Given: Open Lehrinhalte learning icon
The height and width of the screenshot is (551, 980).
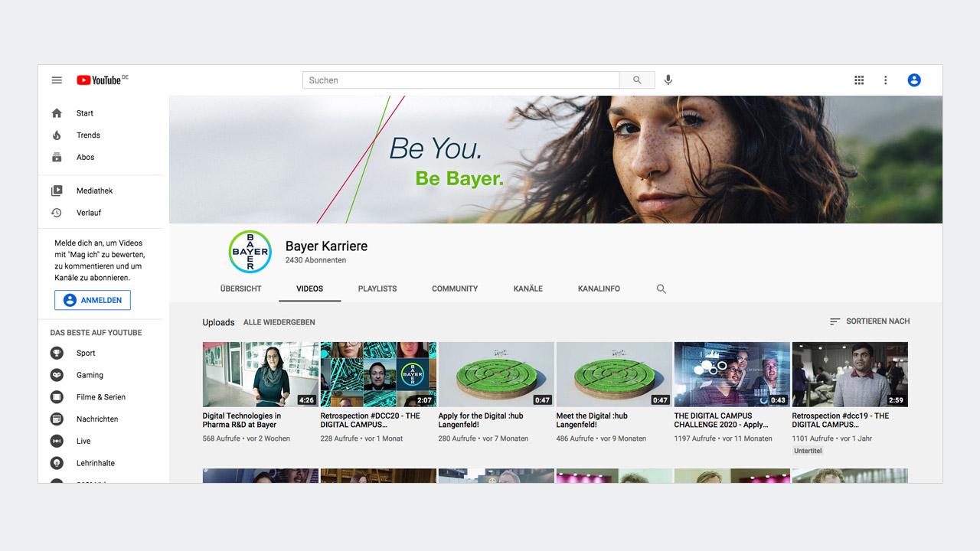Looking at the screenshot, I should [x=57, y=463].
